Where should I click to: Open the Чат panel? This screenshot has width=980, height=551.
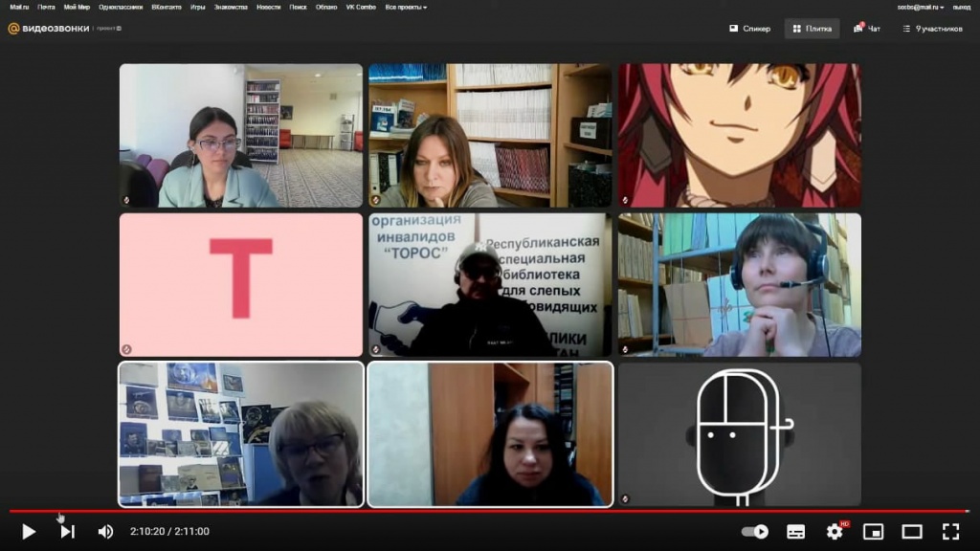(867, 29)
